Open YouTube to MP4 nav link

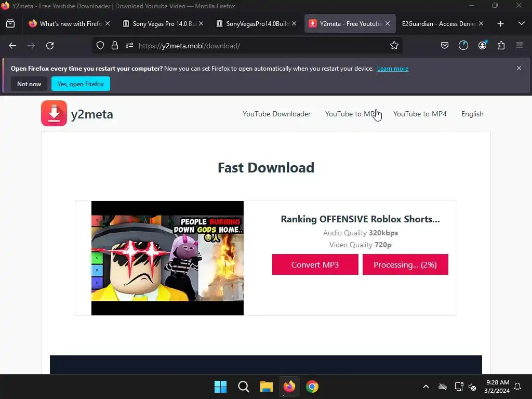(x=420, y=114)
